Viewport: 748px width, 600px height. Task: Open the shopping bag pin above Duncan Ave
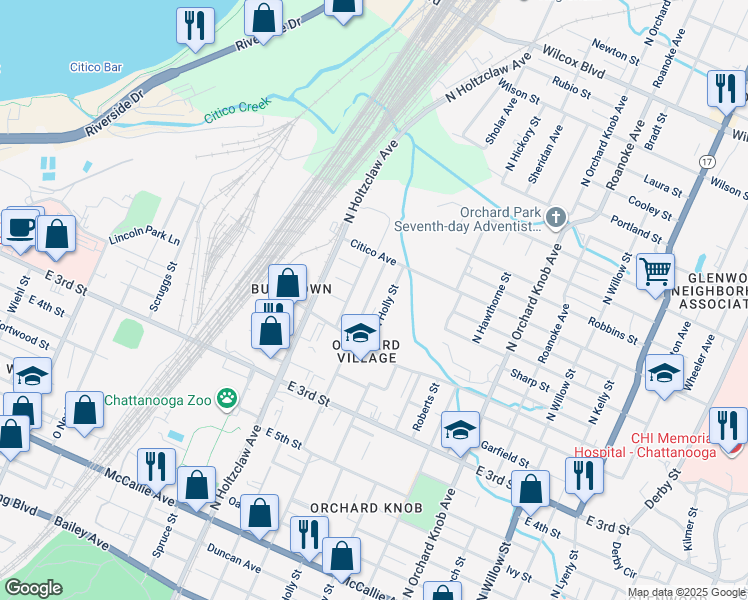[x=260, y=515]
